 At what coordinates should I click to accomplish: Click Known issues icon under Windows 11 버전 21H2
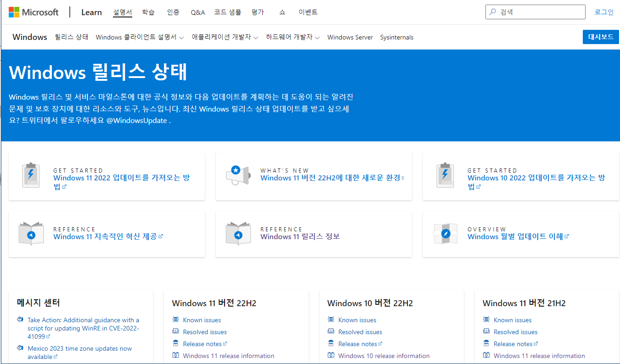486,319
